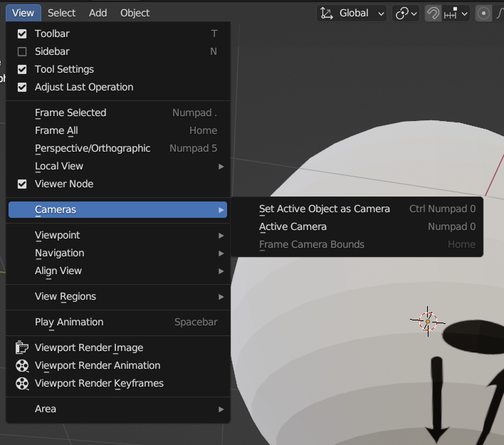Enable the Sidebar checkbox

pyautogui.click(x=22, y=51)
